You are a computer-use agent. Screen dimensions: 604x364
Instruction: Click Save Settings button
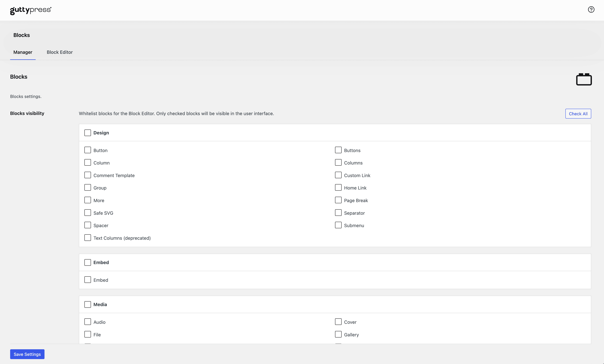coord(27,354)
